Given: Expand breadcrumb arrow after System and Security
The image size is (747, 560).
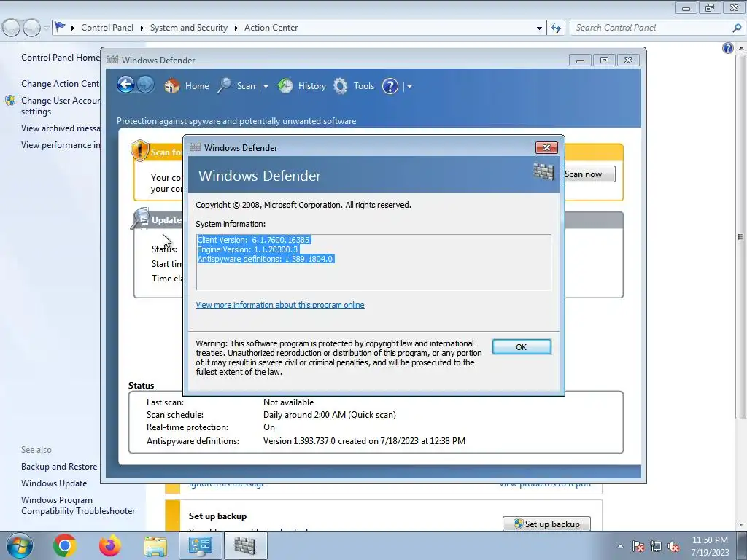Looking at the screenshot, I should point(236,28).
